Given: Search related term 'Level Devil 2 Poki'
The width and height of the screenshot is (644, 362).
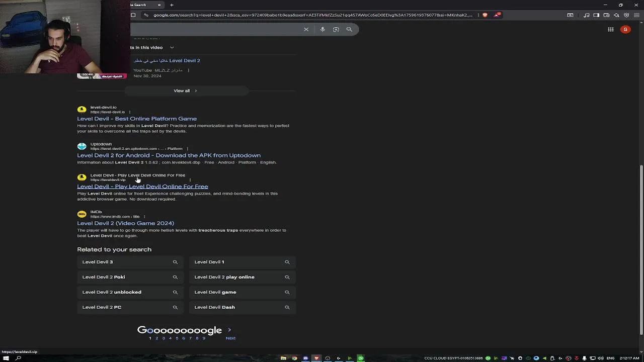Looking at the screenshot, I should click(x=130, y=277).
